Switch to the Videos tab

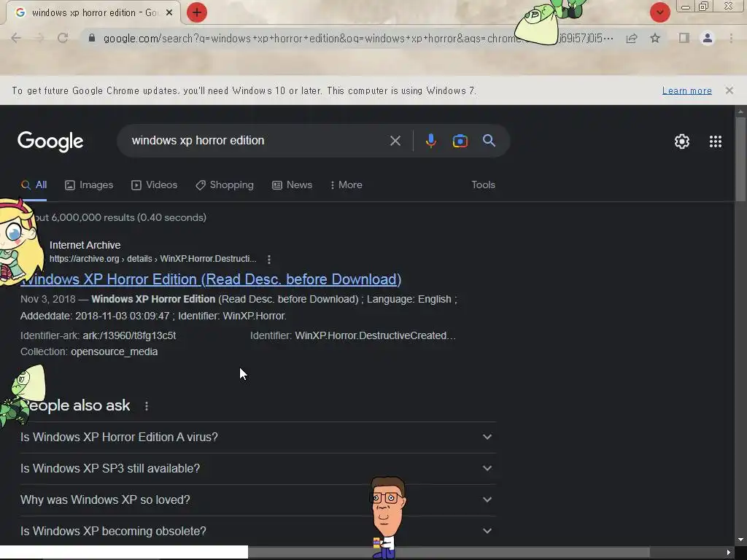point(155,184)
